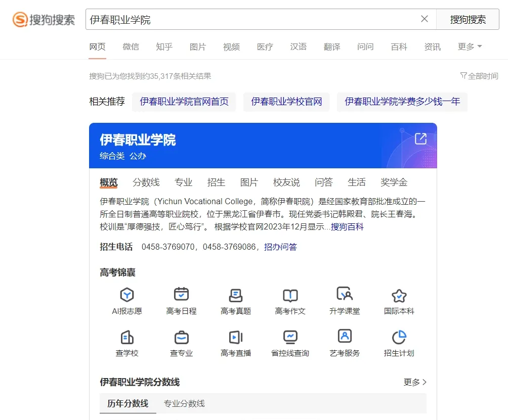Select the 奖学金 tab in school card

(x=394, y=182)
